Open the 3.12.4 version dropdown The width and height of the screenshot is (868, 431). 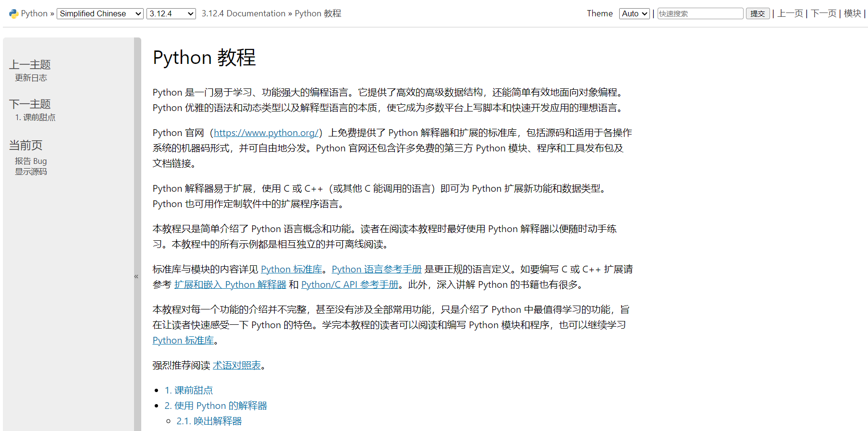tap(171, 13)
